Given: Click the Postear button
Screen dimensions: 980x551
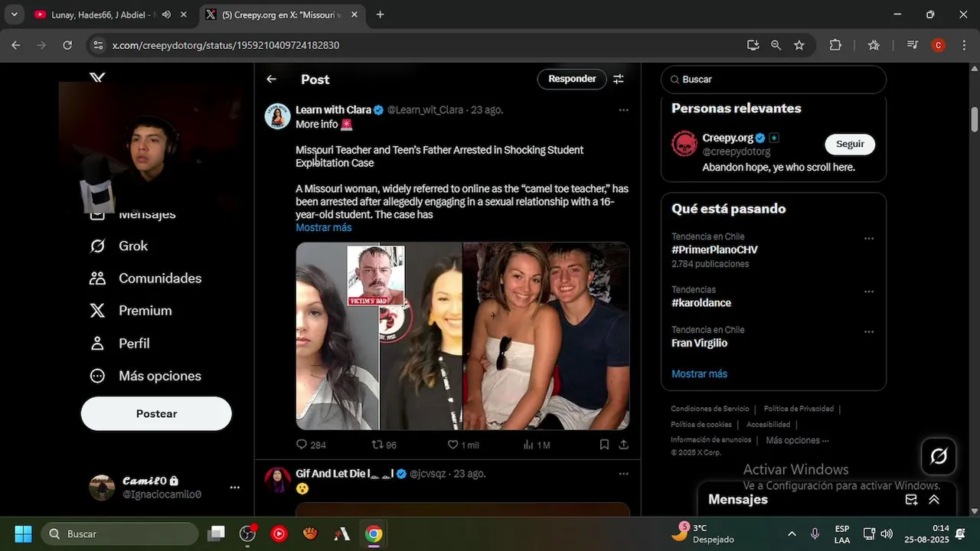Looking at the screenshot, I should (x=156, y=413).
